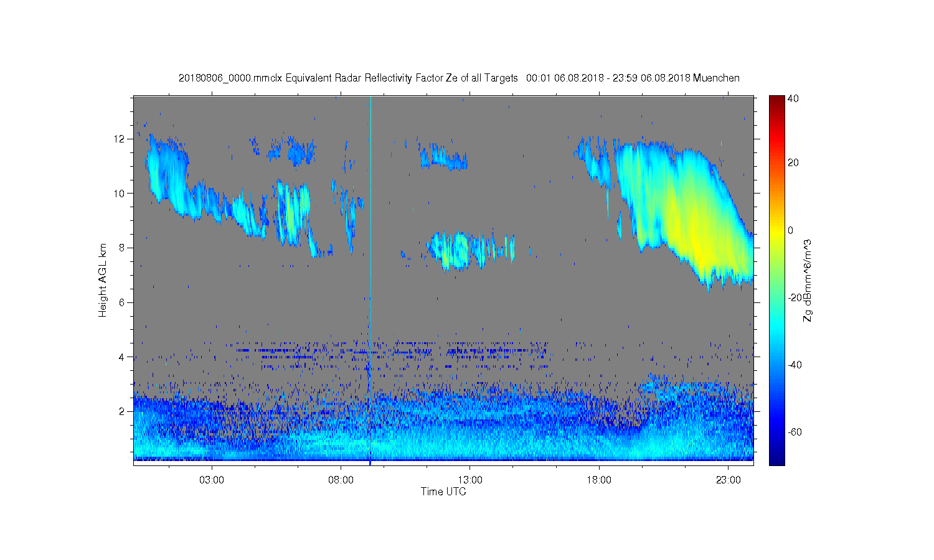Click the 'Height AGL km' axis label
934x560 pixels.
pyautogui.click(x=103, y=280)
